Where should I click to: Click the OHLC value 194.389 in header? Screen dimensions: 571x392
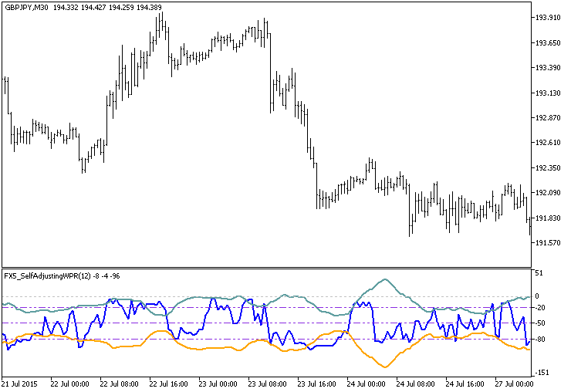click(x=150, y=7)
